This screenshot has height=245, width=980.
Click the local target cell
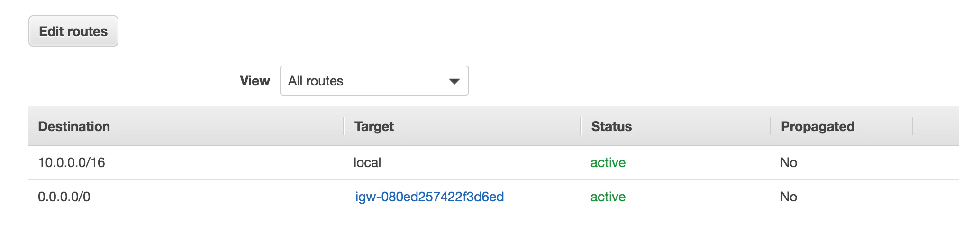pos(367,163)
